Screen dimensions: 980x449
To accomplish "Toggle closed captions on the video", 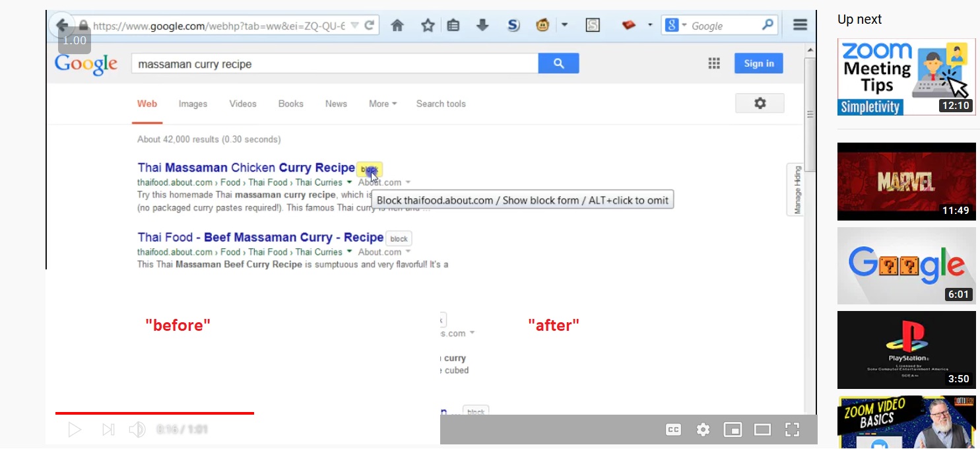I will click(672, 429).
